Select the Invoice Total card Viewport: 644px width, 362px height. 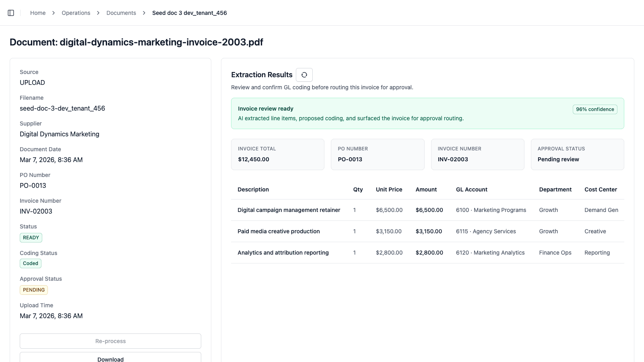coord(277,154)
